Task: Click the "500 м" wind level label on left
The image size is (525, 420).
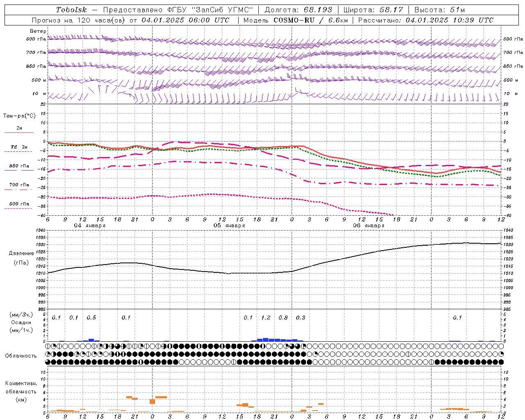Action: pyautogui.click(x=39, y=80)
